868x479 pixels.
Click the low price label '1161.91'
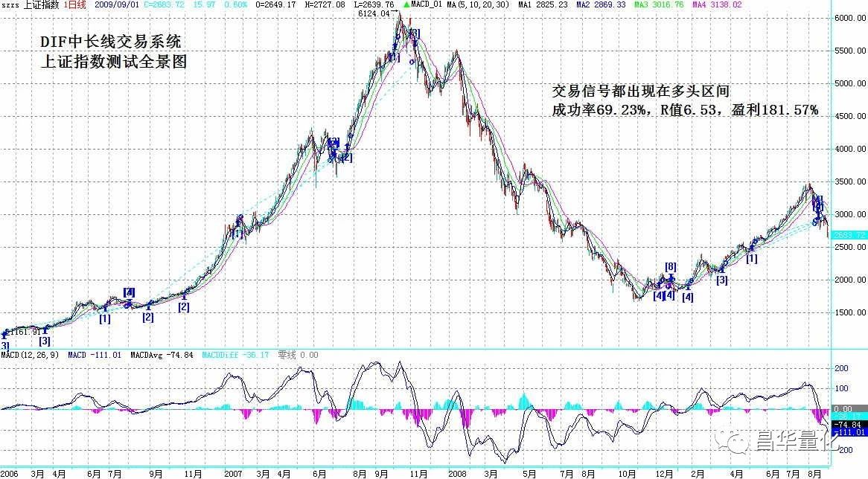[25, 332]
